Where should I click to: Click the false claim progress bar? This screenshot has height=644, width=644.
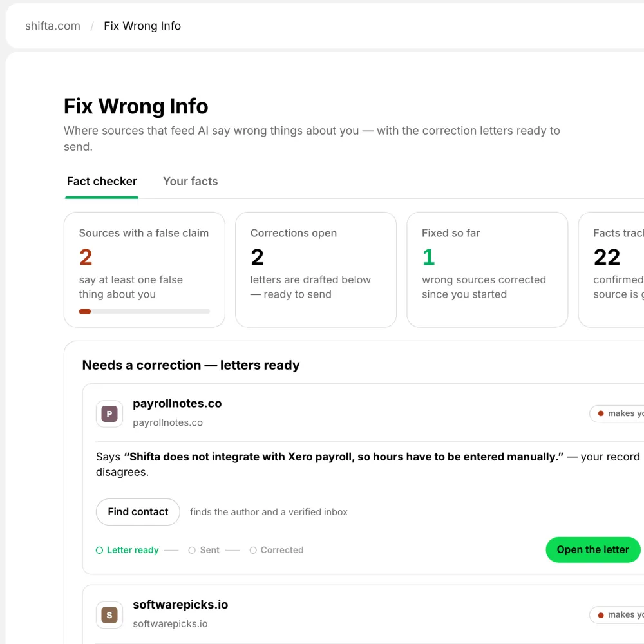(144, 311)
